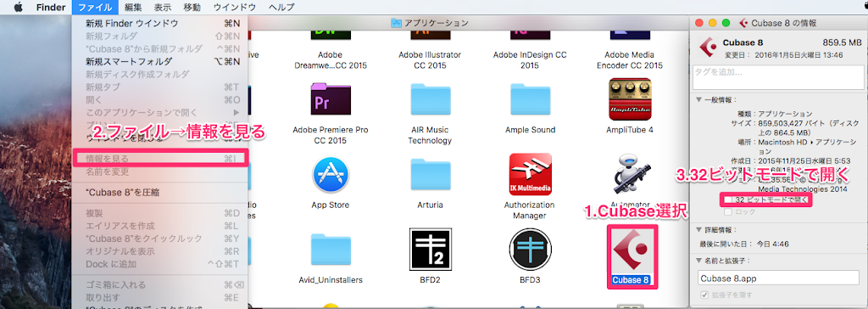The width and height of the screenshot is (868, 309).
Task: Enable the 32ビットモードで開く checkbox
Action: (728, 199)
